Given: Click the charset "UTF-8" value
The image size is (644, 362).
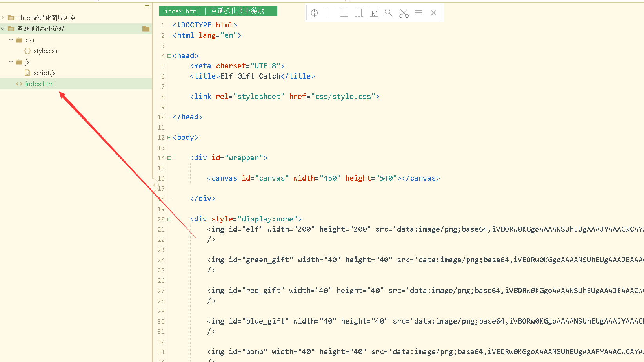Looking at the screenshot, I should pyautogui.click(x=266, y=66).
